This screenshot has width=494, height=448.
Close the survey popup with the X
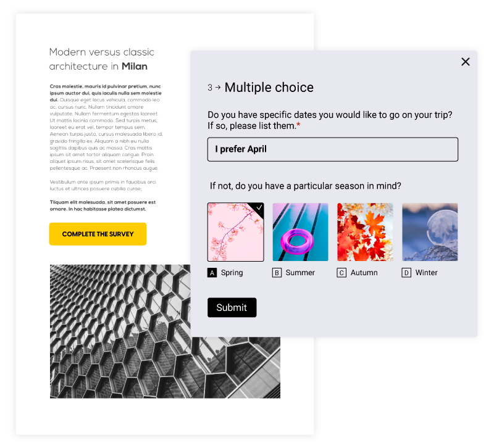[x=466, y=62]
